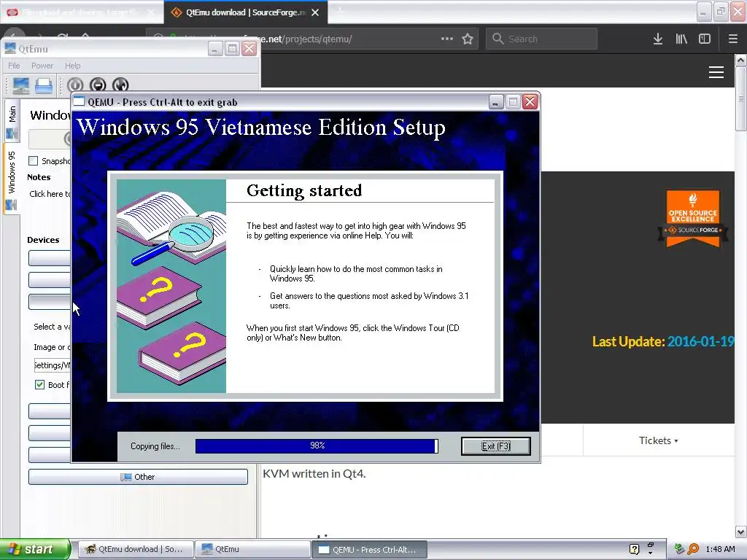
Task: Switch to the QtEmu taskbar button
Action: pyautogui.click(x=252, y=549)
